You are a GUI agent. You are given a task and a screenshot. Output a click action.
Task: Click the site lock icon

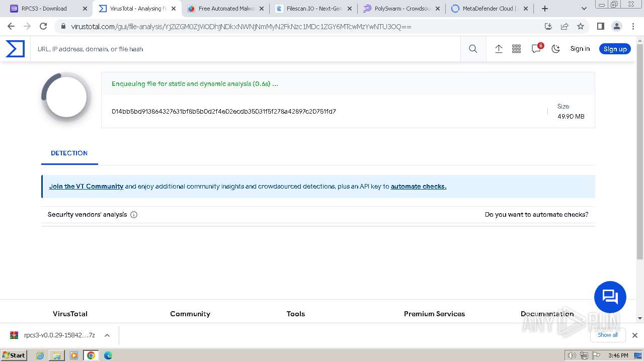coord(63,26)
